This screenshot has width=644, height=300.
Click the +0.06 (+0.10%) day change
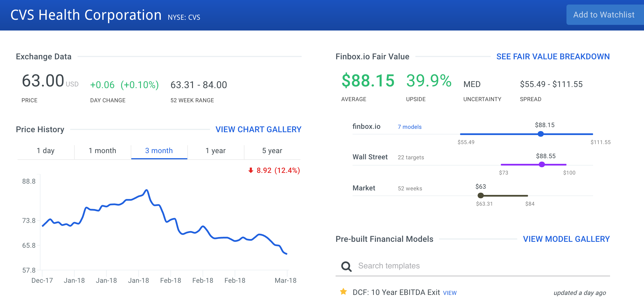pos(124,85)
